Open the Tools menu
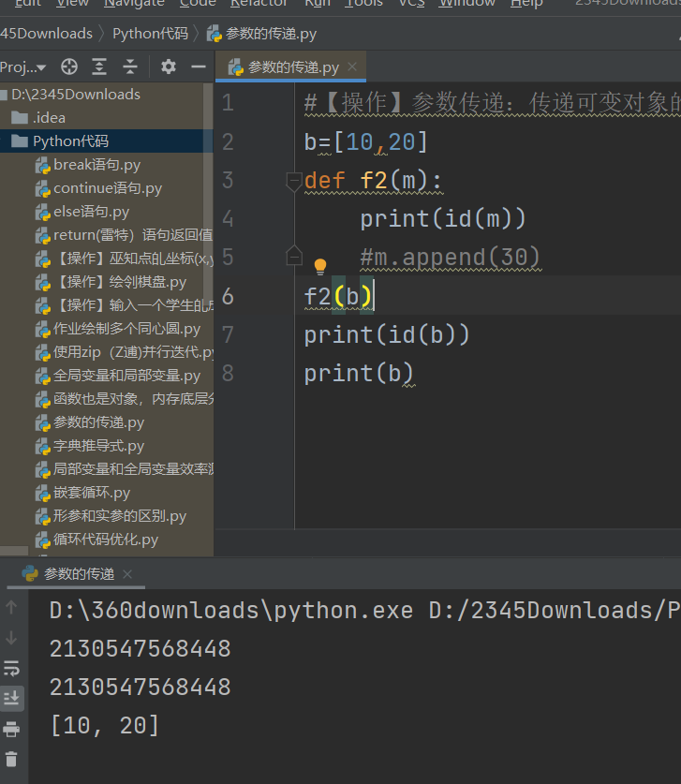 (363, 4)
